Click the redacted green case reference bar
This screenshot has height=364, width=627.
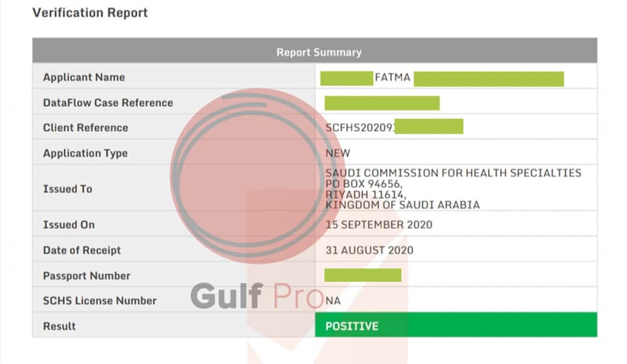pyautogui.click(x=382, y=103)
